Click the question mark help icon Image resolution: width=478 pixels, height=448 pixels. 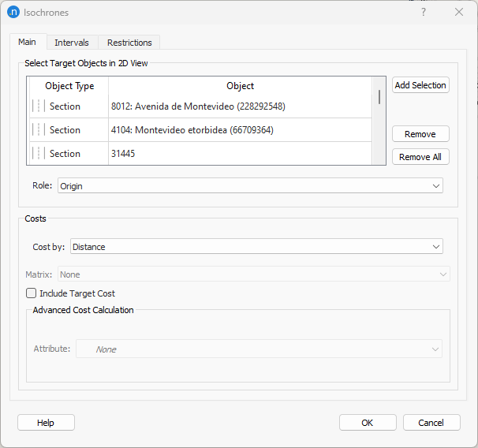tap(424, 13)
